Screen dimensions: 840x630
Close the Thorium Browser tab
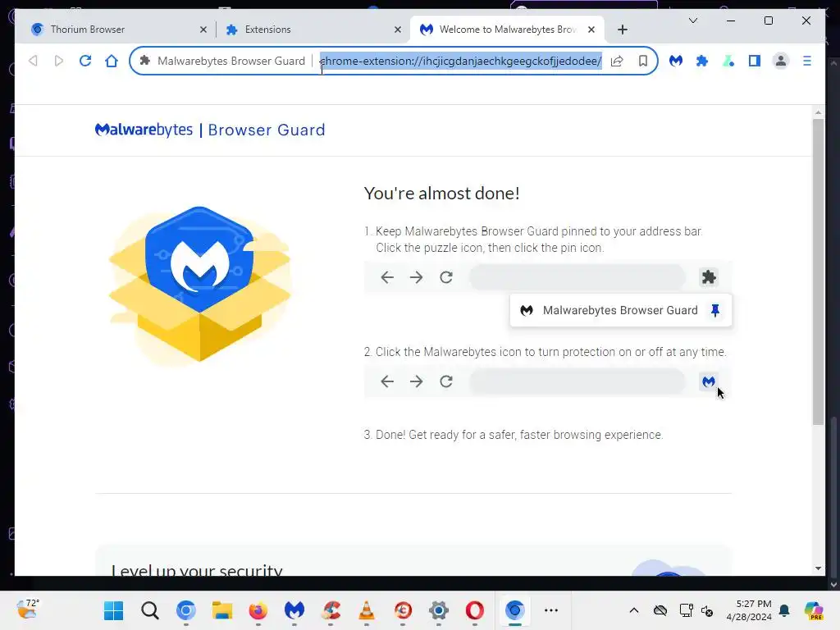[203, 30]
